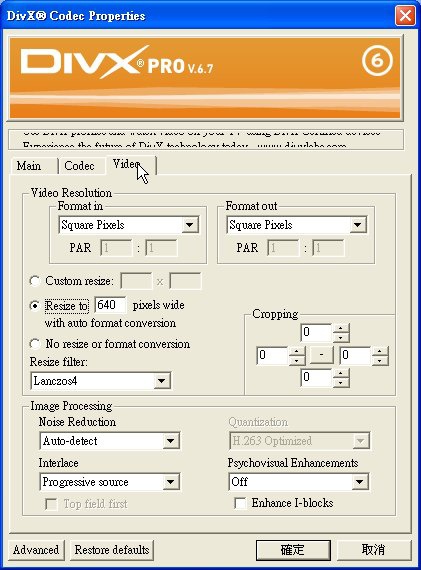Viewport: 421px width, 570px height.
Task: Click the right cropping input field
Action: 355,356
